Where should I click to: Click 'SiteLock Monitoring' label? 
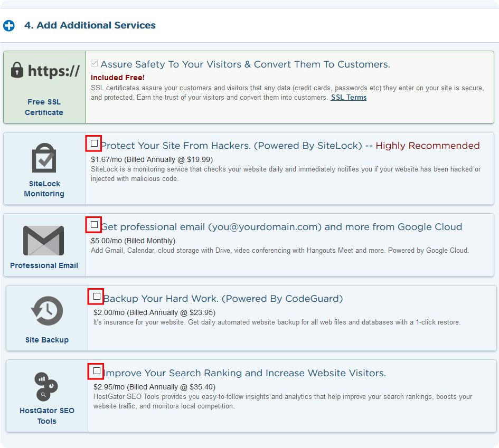[44, 188]
